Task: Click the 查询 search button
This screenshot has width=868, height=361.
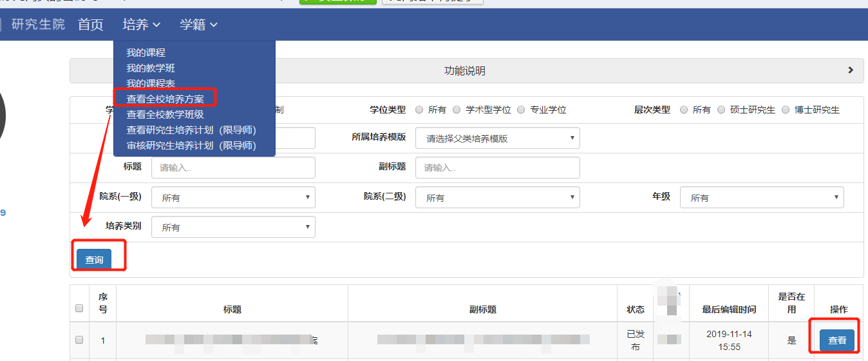Action: tap(94, 259)
